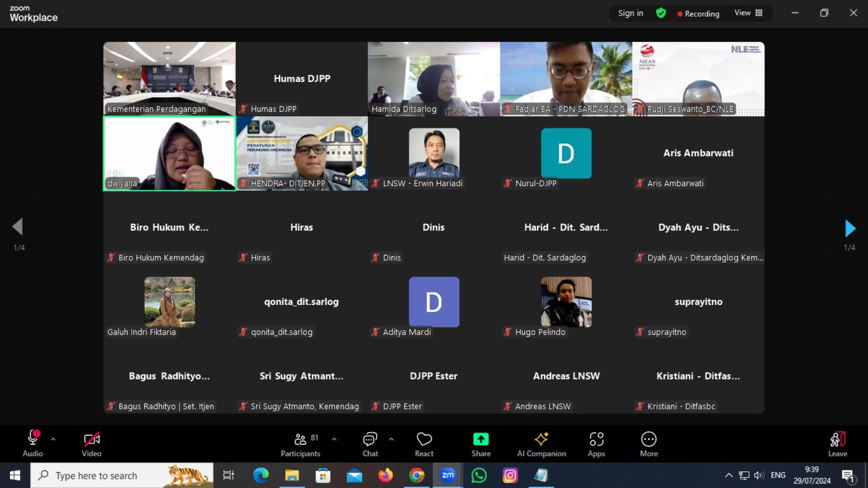Select the Hamida Ditsarlog video tile
Viewport: 868px width, 488px height.
[434, 79]
